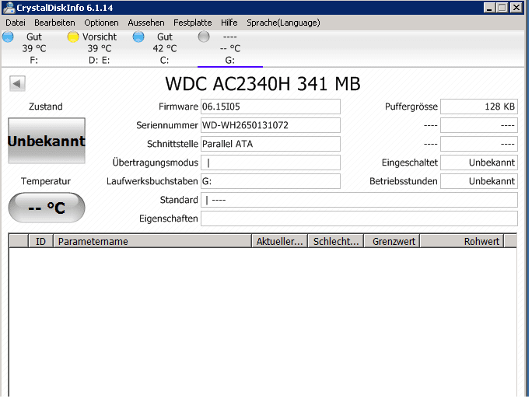
Task: Click the Betriebsstunden label
Action: 404,181
